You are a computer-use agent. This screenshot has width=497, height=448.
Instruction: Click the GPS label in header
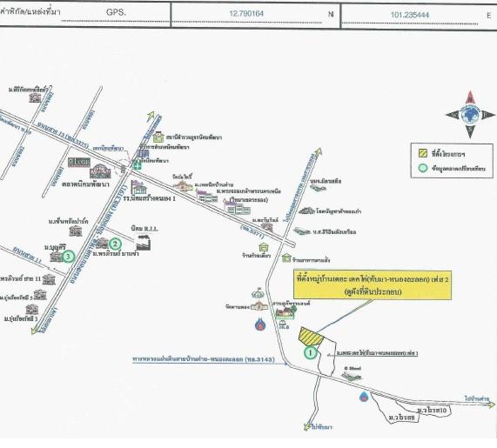tap(116, 12)
